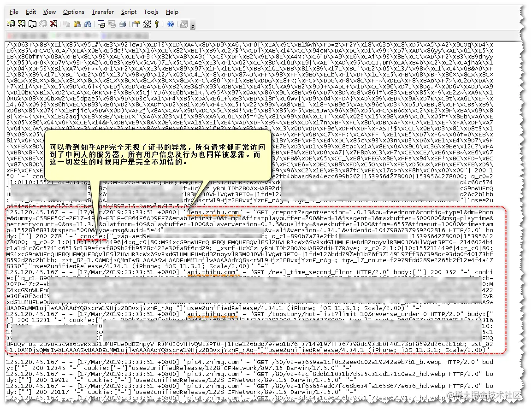Click the Paste clipboard icon

(77, 24)
